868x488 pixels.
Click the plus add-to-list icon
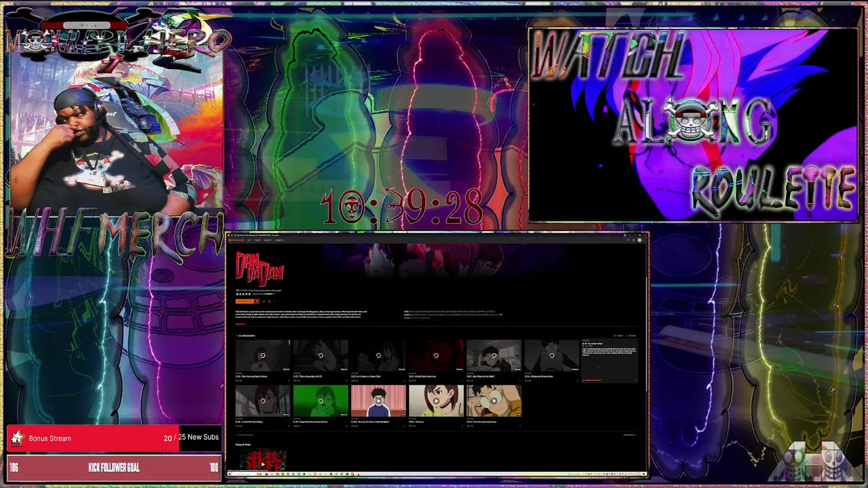pos(264,301)
